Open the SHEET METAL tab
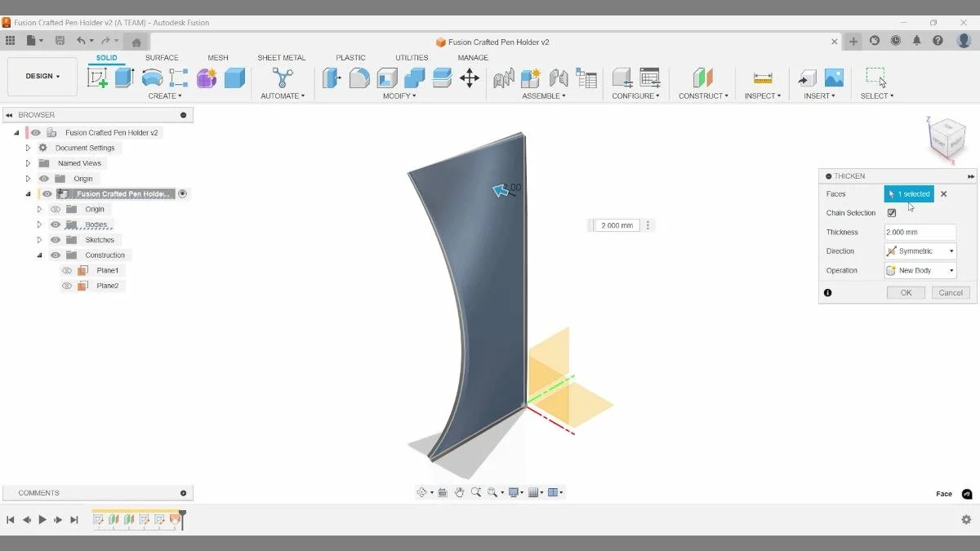 point(282,57)
